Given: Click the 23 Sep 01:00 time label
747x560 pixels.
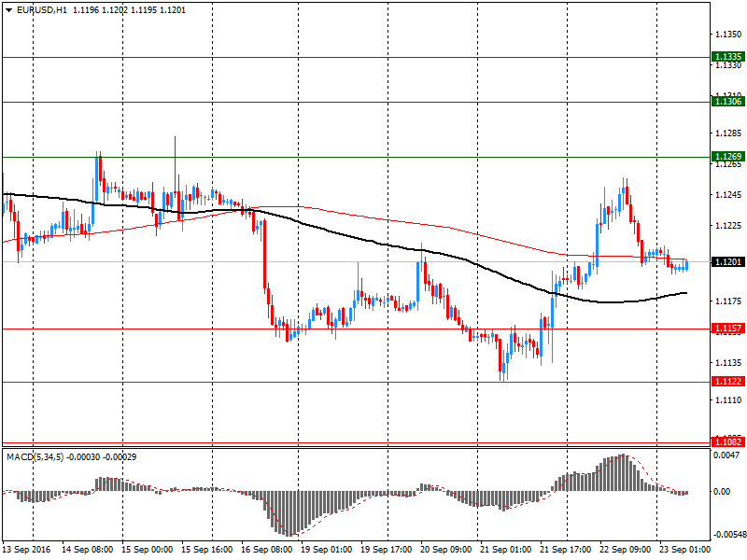Looking at the screenshot, I should (x=684, y=550).
